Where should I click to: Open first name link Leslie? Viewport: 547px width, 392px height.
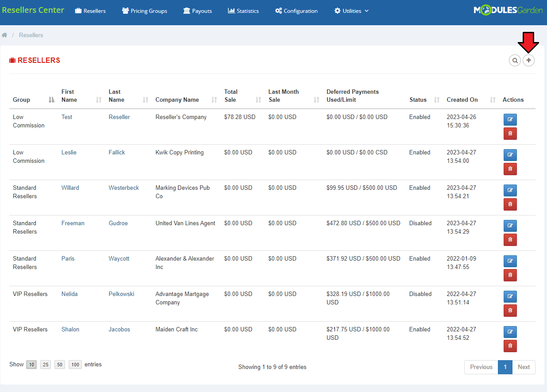point(69,152)
